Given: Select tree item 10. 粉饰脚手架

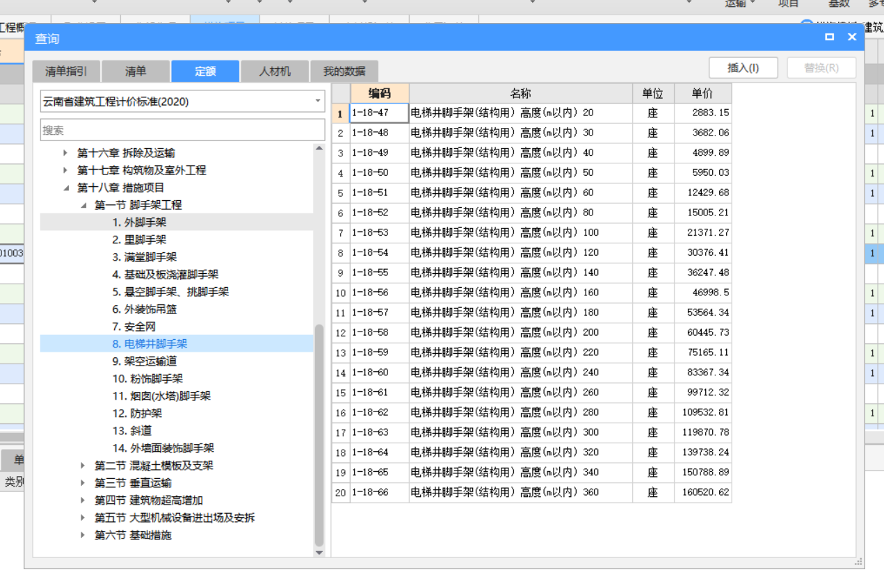Looking at the screenshot, I should (147, 379).
